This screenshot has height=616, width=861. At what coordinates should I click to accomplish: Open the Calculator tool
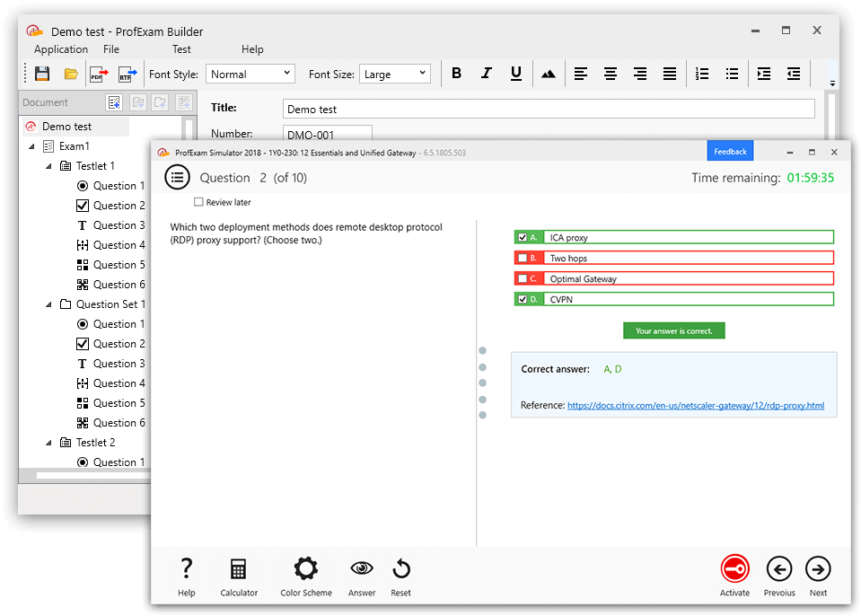tap(238, 576)
